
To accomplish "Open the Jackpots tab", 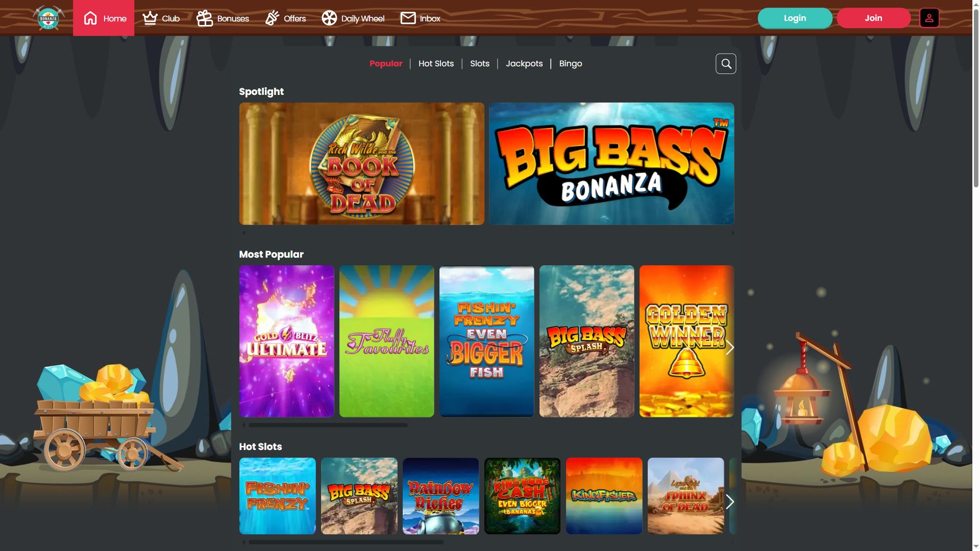I will click(x=524, y=63).
